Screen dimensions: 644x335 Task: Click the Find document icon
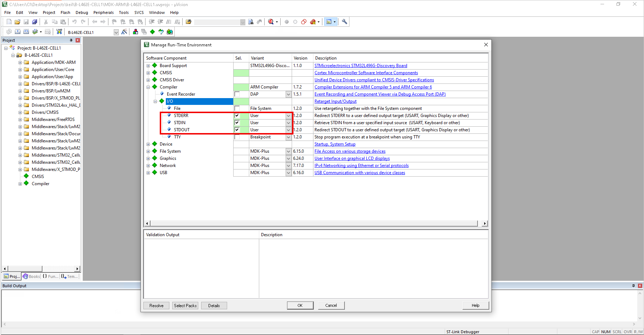251,22
